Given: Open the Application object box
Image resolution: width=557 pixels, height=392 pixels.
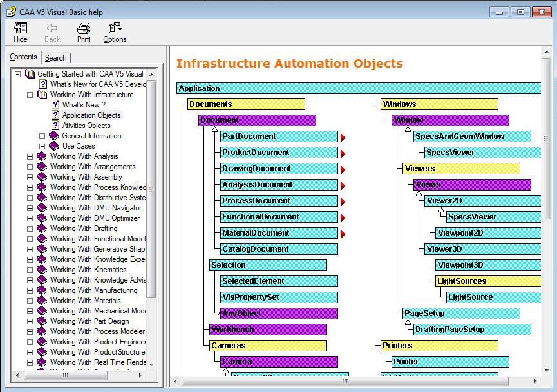Looking at the screenshot, I should click(359, 88).
